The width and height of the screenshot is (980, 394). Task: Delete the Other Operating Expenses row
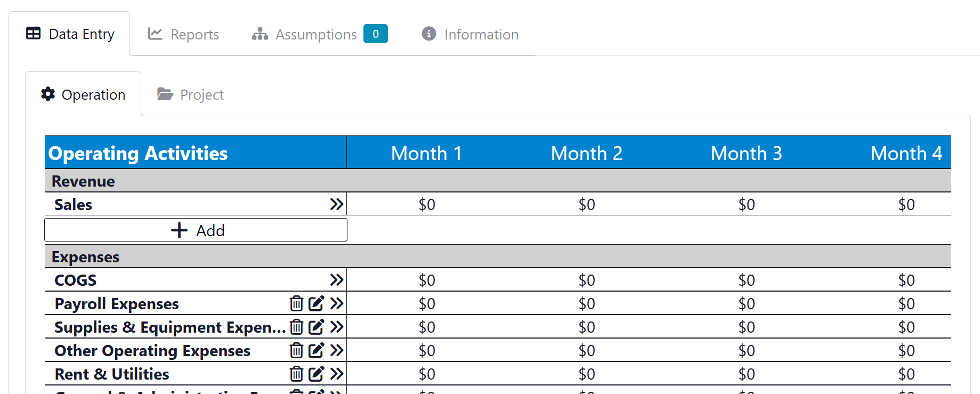(296, 350)
